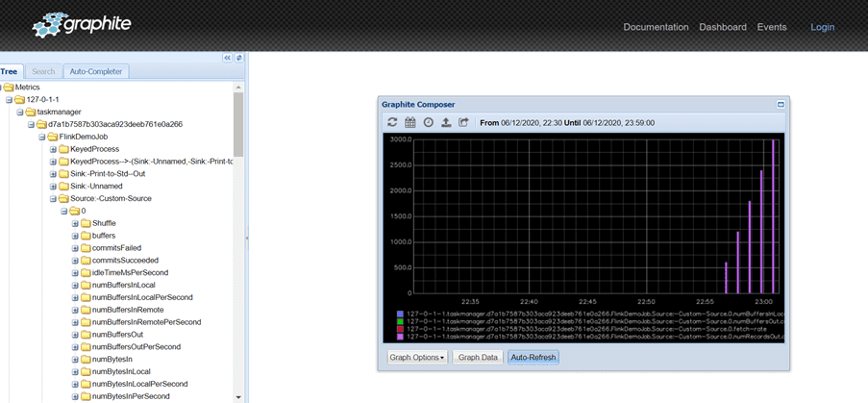This screenshot has height=403, width=868.
Task: Expand the KeyedProcess node
Action: pos(53,149)
